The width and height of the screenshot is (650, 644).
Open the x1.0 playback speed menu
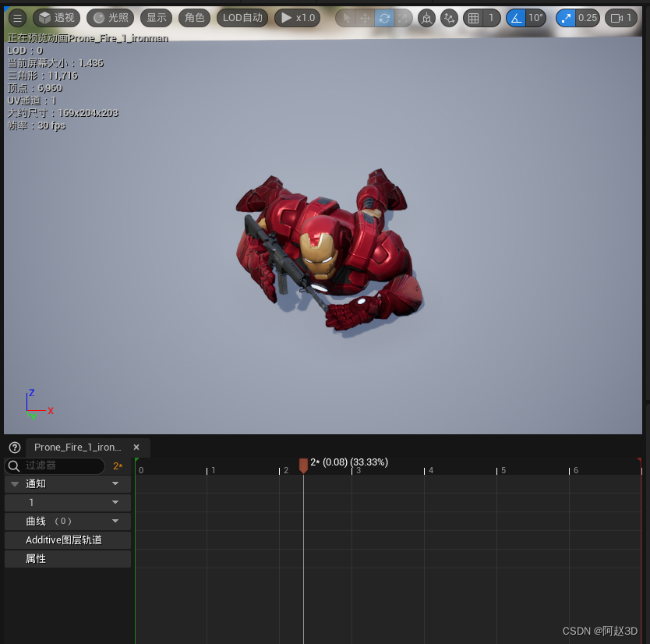297,18
